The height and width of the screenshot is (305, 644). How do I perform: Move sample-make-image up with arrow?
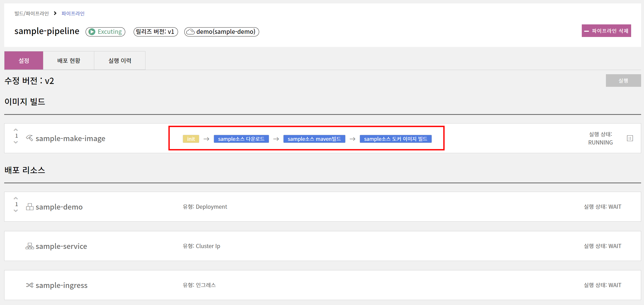click(x=16, y=130)
